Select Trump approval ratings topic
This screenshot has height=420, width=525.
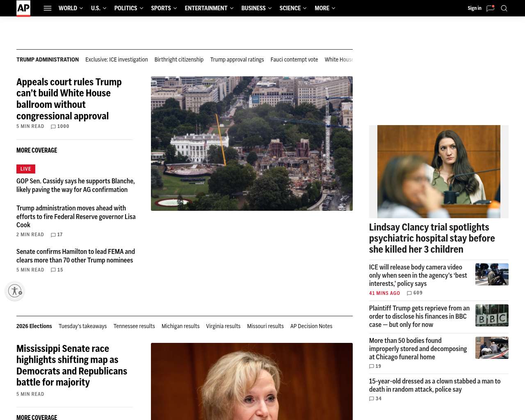pyautogui.click(x=237, y=59)
